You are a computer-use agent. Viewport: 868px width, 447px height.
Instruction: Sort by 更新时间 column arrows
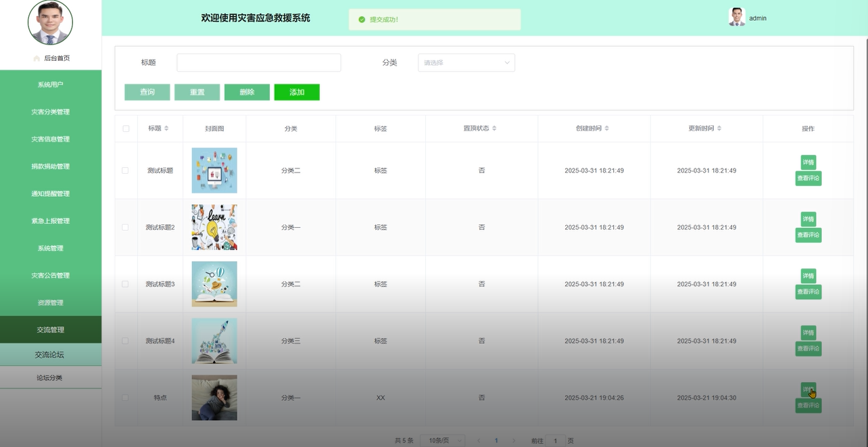click(719, 128)
